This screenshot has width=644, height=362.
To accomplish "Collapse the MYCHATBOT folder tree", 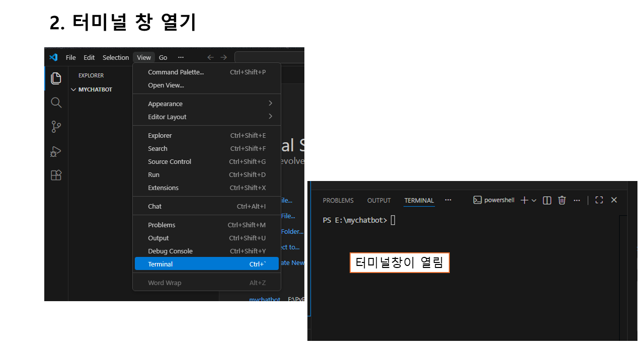I will click(x=74, y=89).
